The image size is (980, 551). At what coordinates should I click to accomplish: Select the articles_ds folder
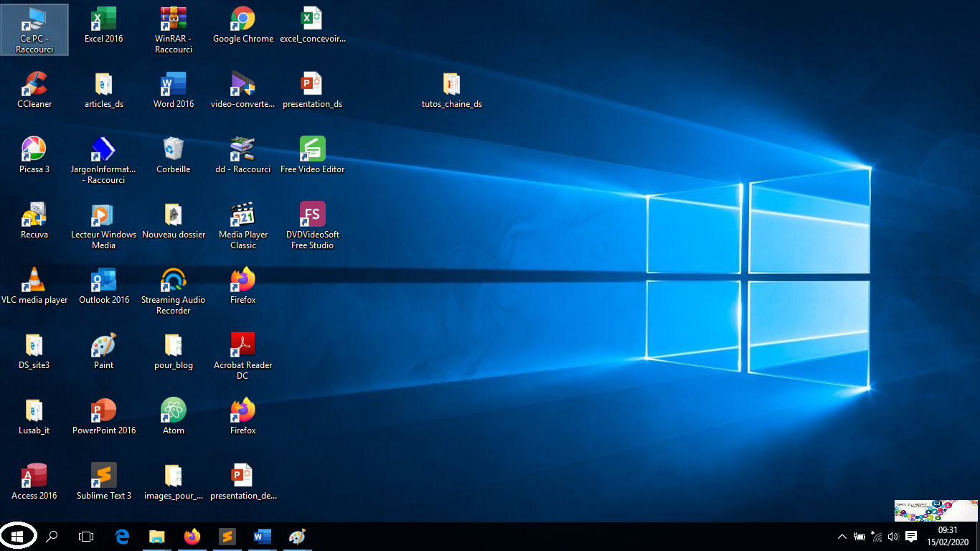pos(104,90)
